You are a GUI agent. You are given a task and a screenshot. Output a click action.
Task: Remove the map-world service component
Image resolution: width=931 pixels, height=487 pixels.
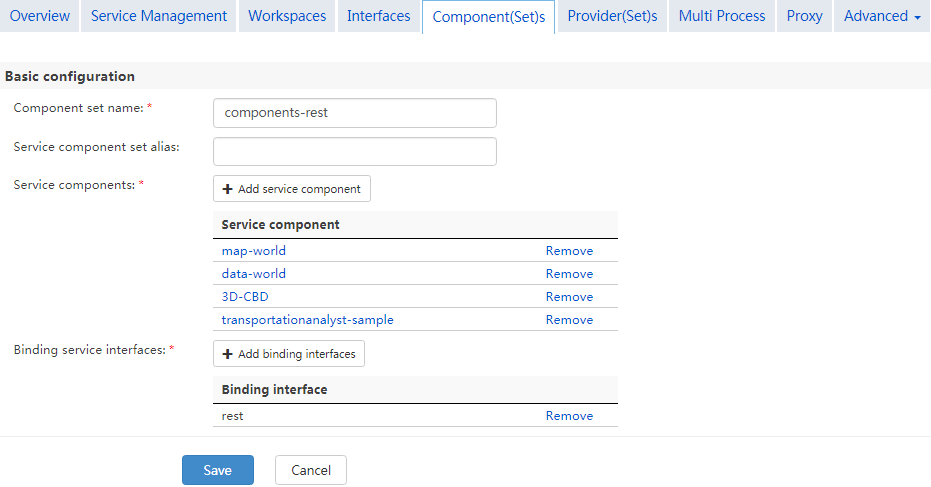coord(569,251)
